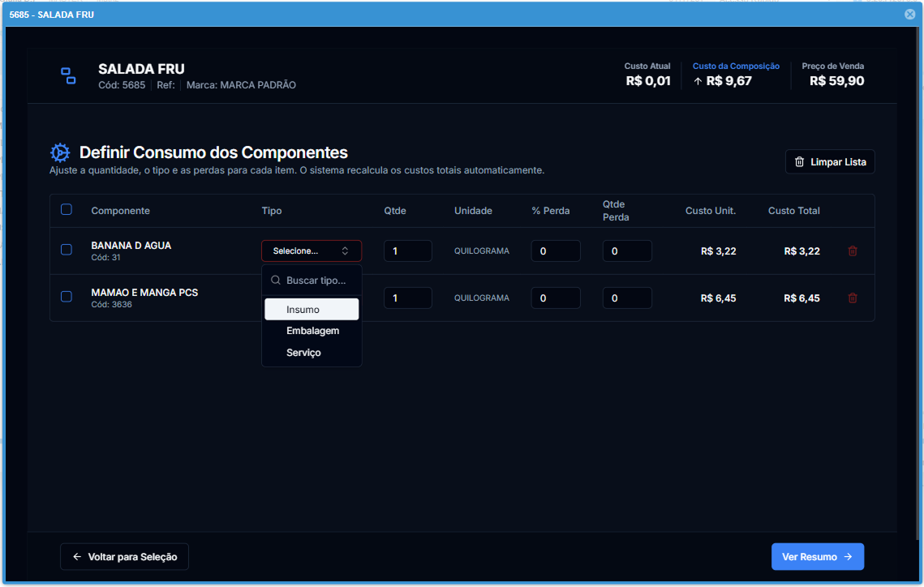
Task: Edit % Perda for MAMAO E MANGA PCS
Action: [x=556, y=298]
